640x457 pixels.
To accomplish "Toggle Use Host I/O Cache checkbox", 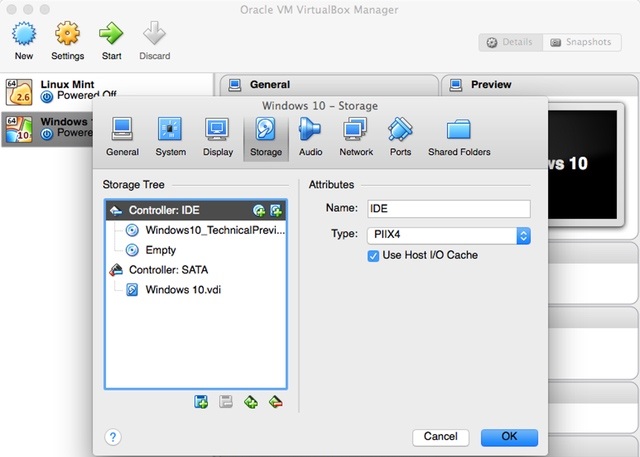I will coord(373,256).
